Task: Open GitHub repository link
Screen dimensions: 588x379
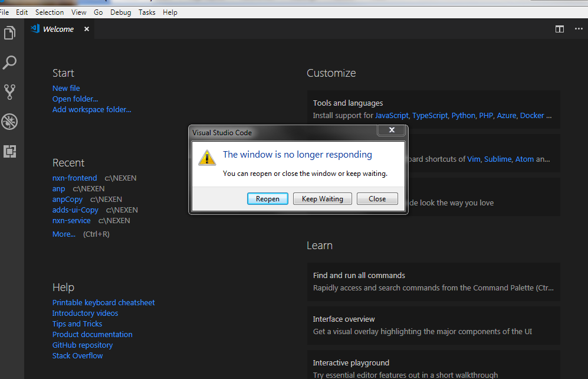Action: pos(83,345)
